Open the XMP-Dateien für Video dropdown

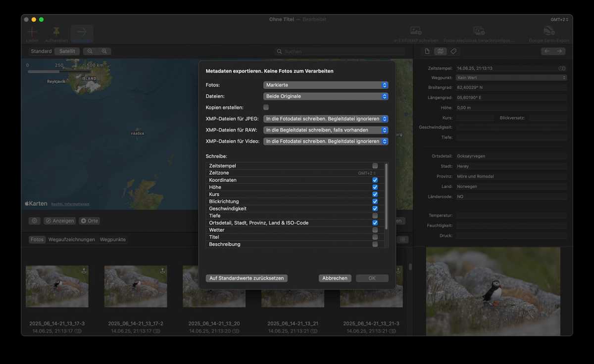(326, 141)
